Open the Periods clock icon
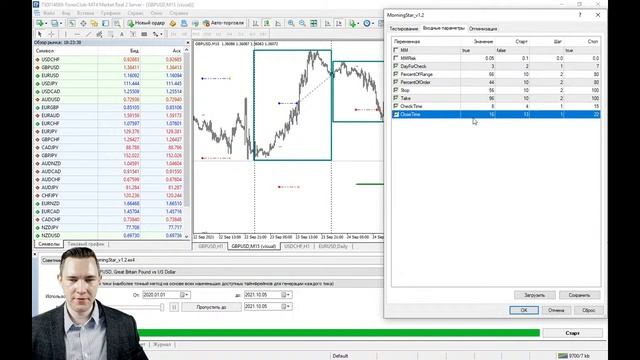The height and width of the screenshot is (360, 640). pos(368,23)
